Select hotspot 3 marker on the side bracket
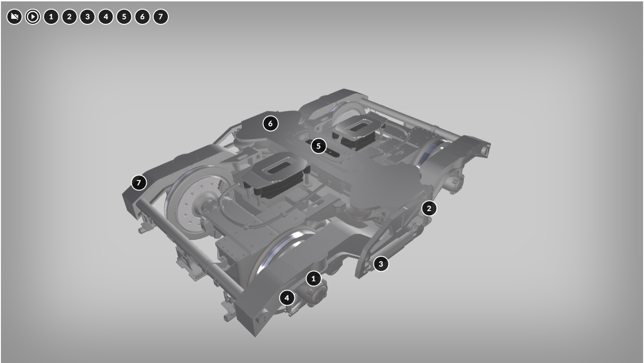Screen dimensions: 644x363 381,264
